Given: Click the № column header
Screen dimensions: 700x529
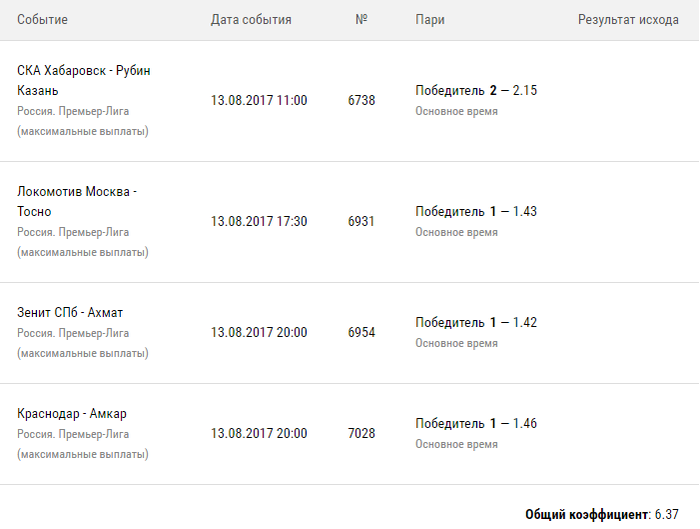Looking at the screenshot, I should 361,20.
